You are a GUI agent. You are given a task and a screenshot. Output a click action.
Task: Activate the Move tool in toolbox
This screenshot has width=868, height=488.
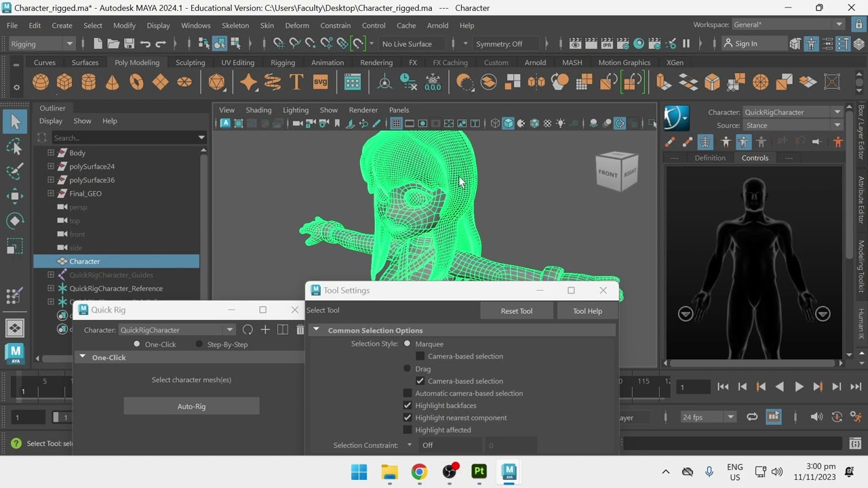(15, 196)
